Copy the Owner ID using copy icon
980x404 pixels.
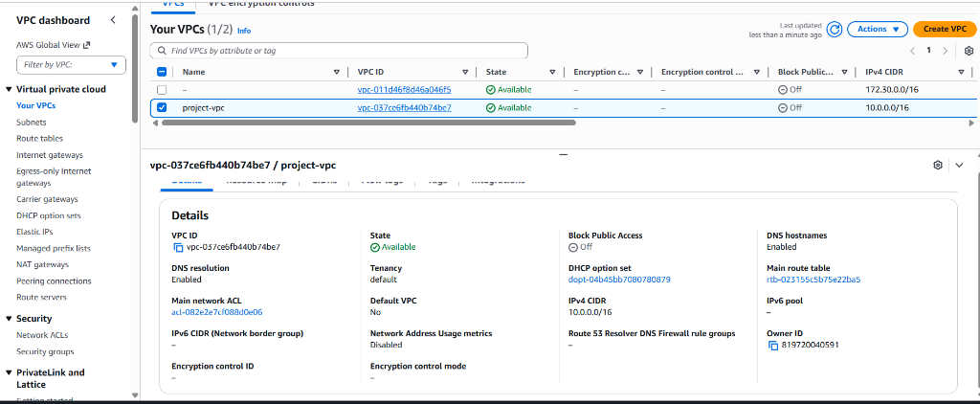(x=773, y=346)
